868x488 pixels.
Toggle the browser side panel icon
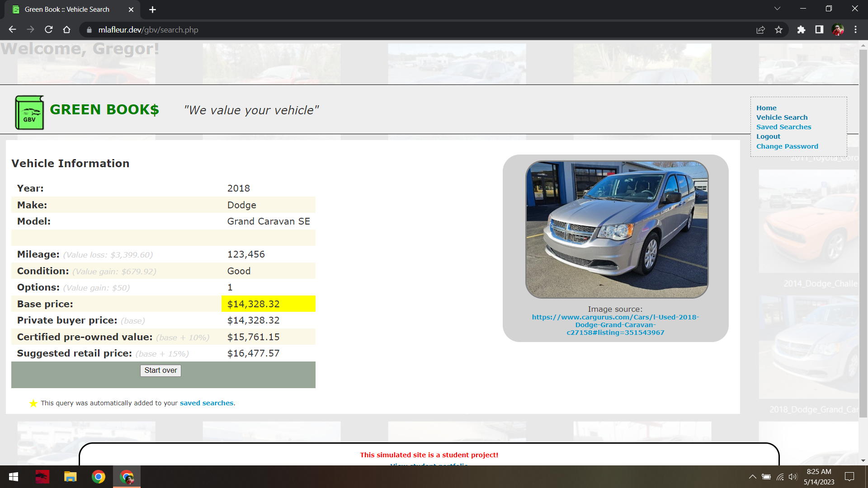pos(819,30)
